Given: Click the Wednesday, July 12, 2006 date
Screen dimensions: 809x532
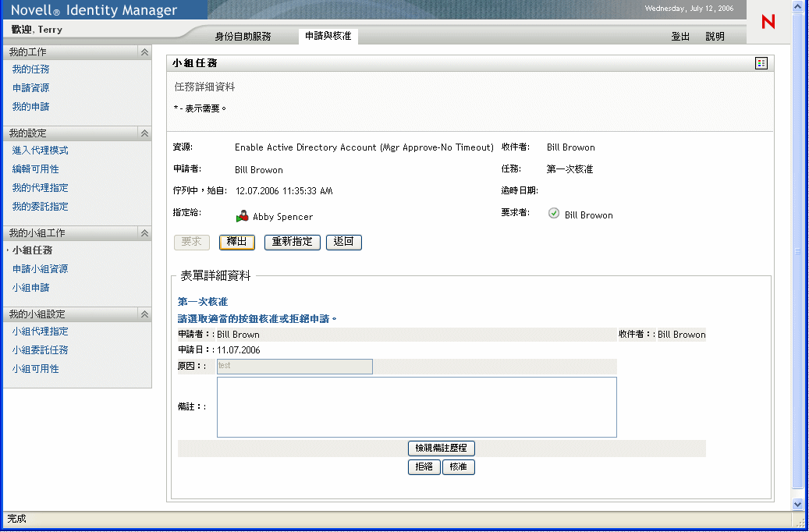Looking at the screenshot, I should point(690,9).
